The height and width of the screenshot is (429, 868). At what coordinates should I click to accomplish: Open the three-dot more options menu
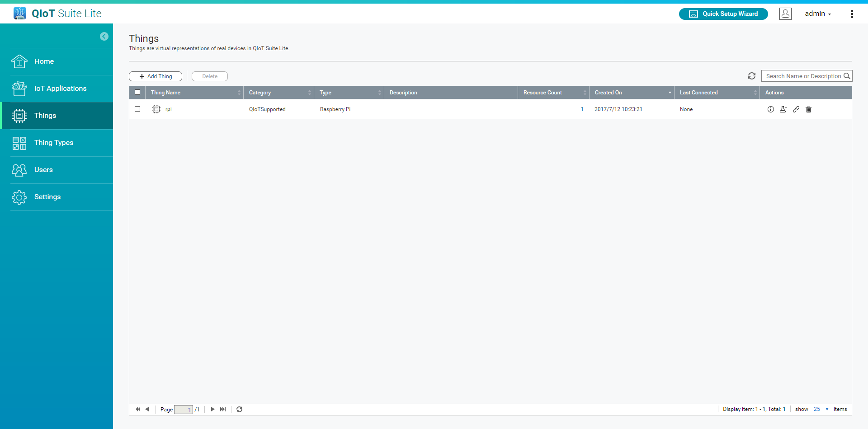[852, 14]
